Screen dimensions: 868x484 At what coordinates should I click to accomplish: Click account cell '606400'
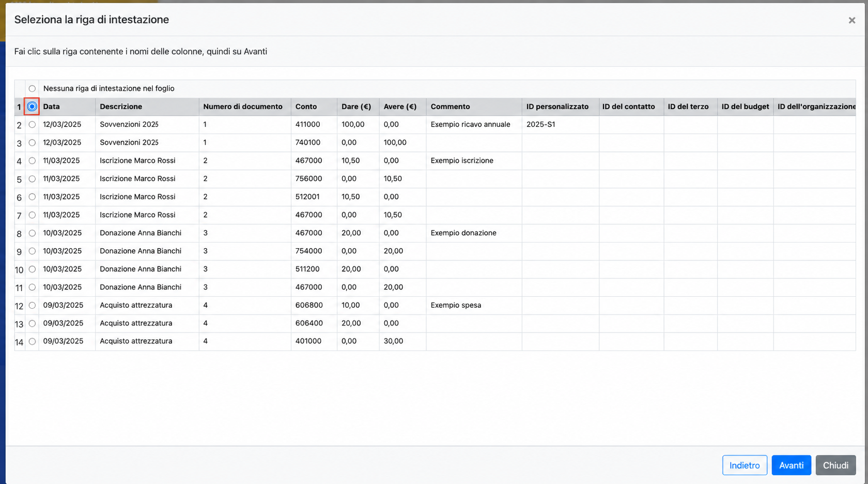pyautogui.click(x=314, y=324)
